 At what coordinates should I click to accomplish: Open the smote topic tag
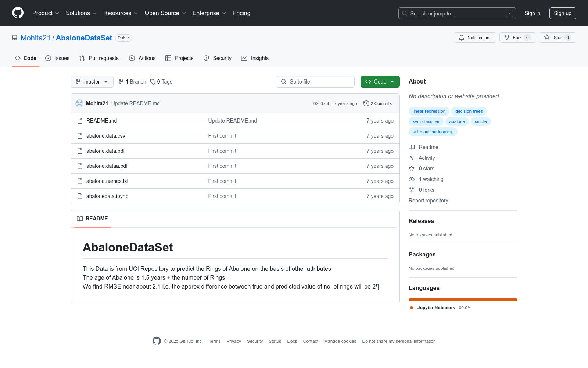tap(481, 121)
